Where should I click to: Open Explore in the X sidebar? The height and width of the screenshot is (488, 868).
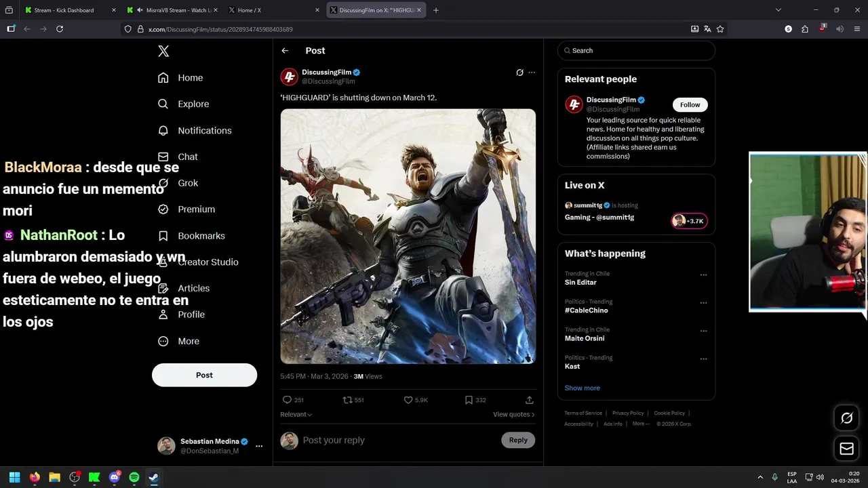point(183,104)
